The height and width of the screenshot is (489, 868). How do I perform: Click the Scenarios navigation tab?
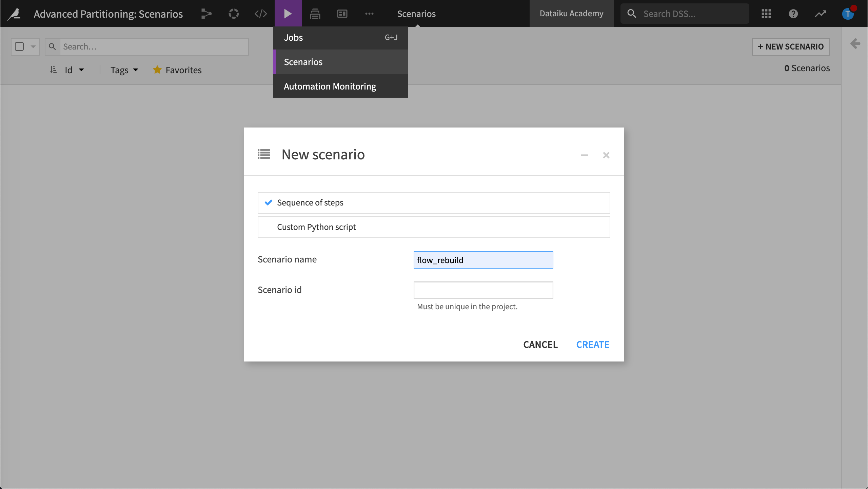pyautogui.click(x=416, y=13)
